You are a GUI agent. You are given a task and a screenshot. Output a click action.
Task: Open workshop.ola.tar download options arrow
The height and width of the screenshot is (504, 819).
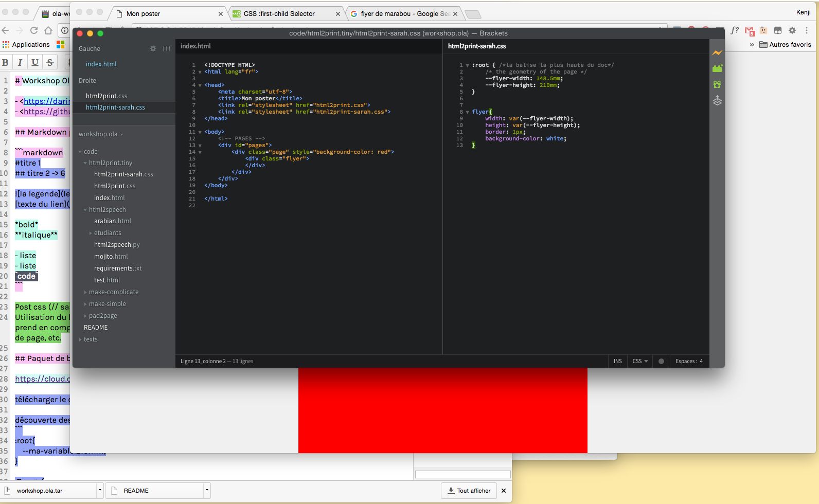(100, 491)
